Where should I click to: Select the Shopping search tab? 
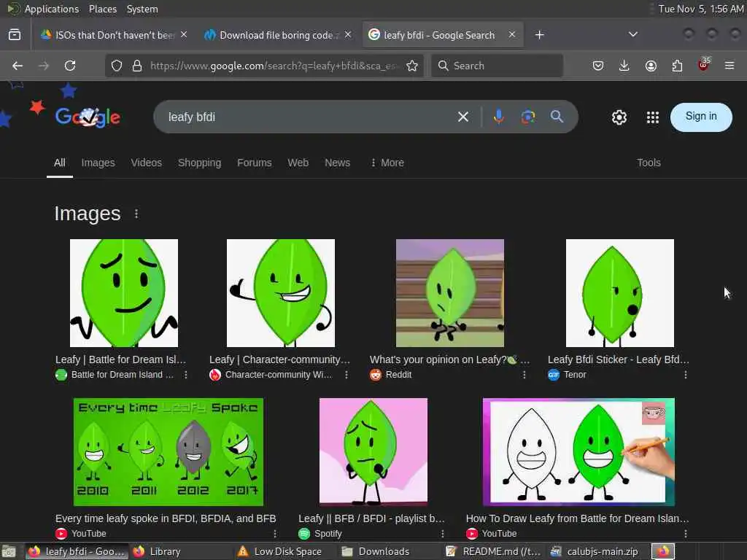point(200,163)
